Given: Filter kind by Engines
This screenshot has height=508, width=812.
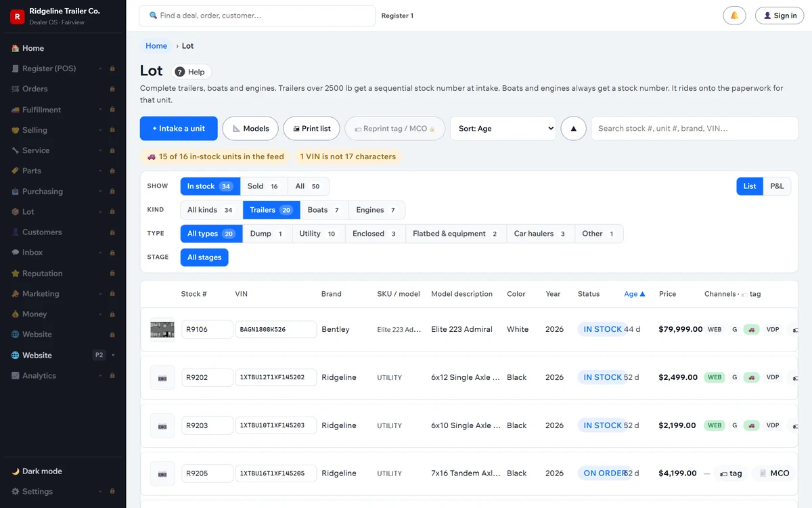Looking at the screenshot, I should (x=377, y=210).
